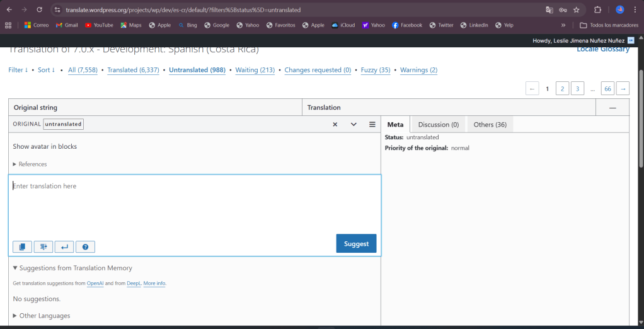The height and width of the screenshot is (329, 644).
Task: Bookmark this page with the star icon
Action: click(576, 10)
